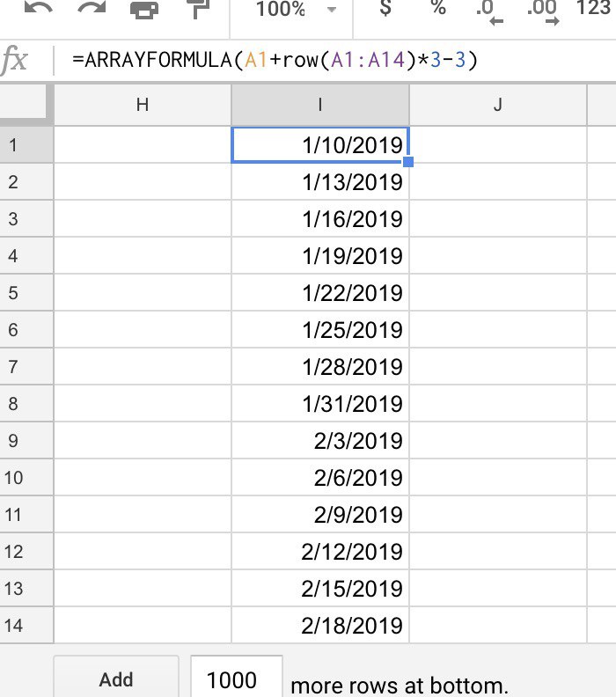Select empty cell J10
This screenshot has width=616, height=697.
(x=498, y=477)
